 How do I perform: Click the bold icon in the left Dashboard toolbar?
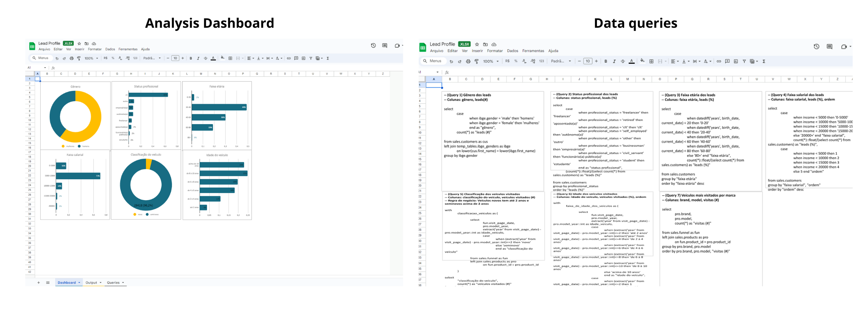tap(191, 59)
